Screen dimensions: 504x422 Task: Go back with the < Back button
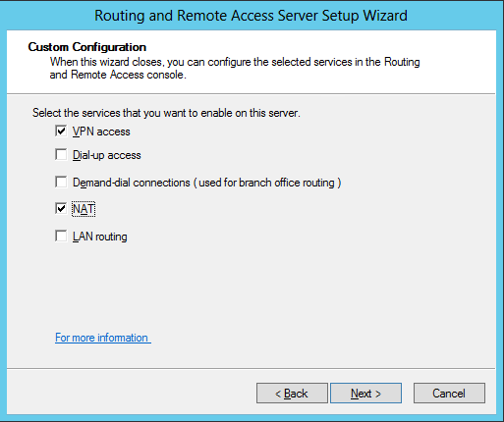point(292,394)
